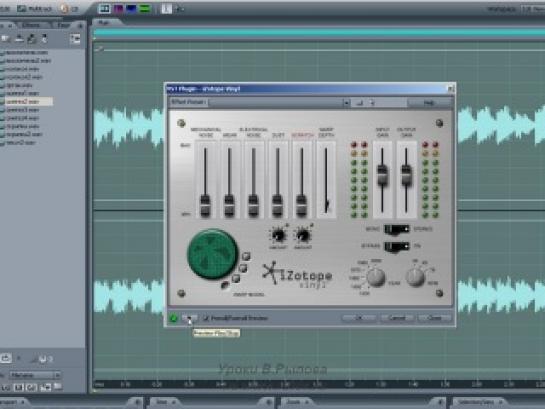
Task: Toggle the green effect power button
Action: (173, 318)
